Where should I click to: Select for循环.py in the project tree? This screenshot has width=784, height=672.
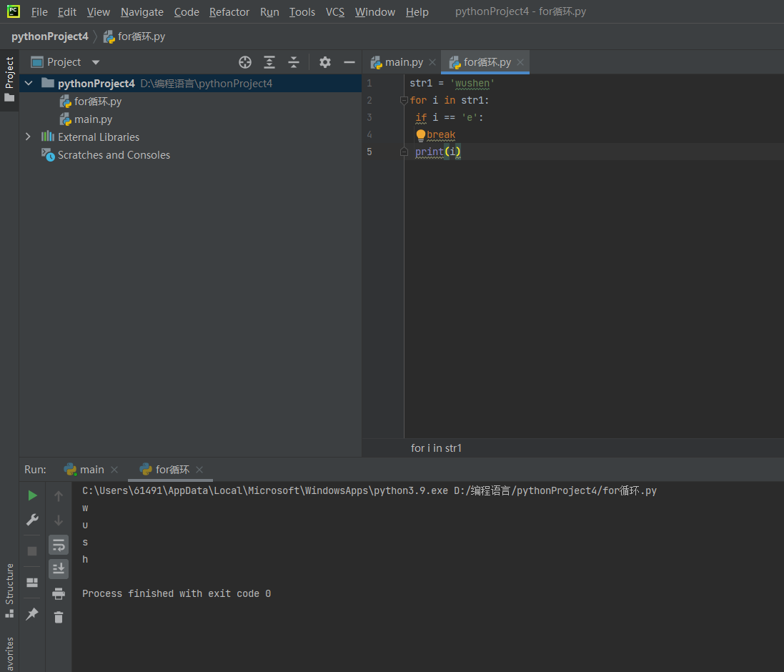[x=91, y=102]
